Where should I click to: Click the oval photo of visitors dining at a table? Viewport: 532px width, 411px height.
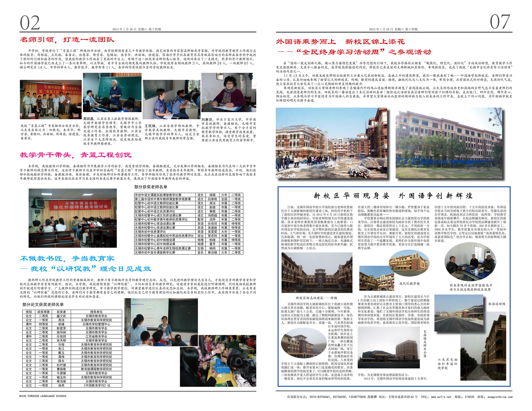pyautogui.click(x=470, y=262)
